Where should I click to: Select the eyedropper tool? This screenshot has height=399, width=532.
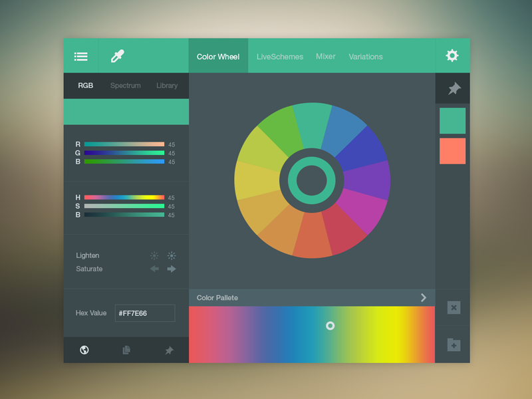tap(118, 57)
